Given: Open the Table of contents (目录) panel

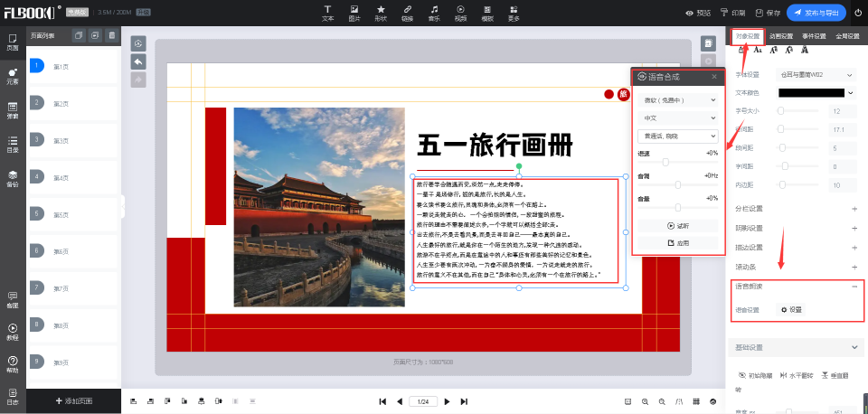Looking at the screenshot, I should tap(13, 145).
